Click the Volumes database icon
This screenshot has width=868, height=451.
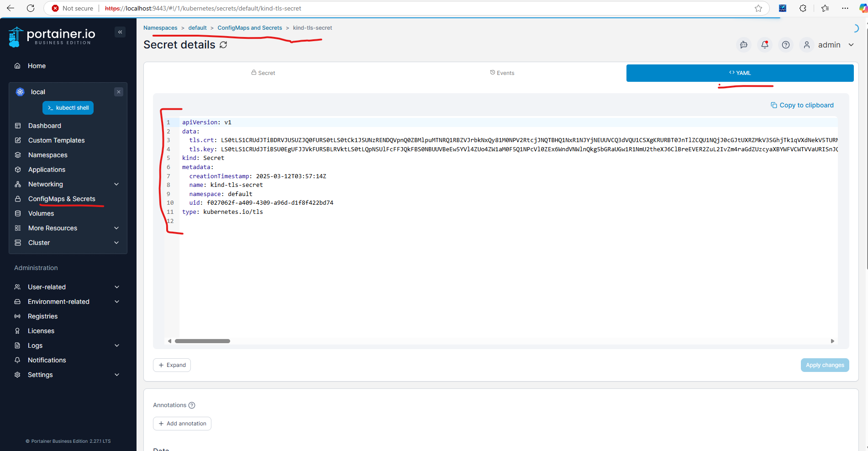point(18,213)
